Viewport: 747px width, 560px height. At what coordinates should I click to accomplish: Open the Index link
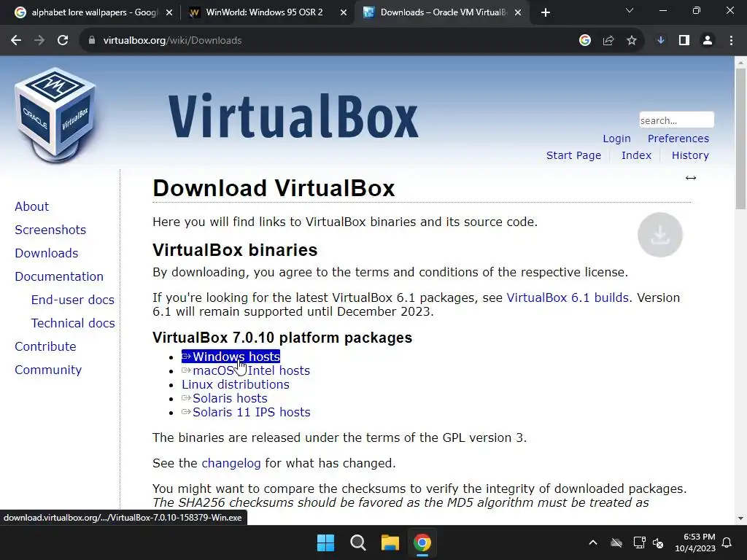pyautogui.click(x=636, y=155)
